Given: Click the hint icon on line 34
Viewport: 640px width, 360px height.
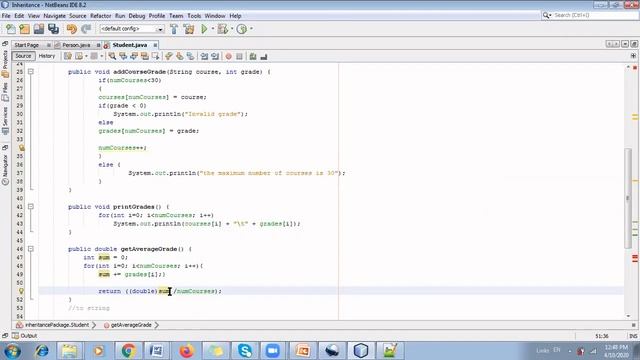Looking at the screenshot, I should [21, 148].
